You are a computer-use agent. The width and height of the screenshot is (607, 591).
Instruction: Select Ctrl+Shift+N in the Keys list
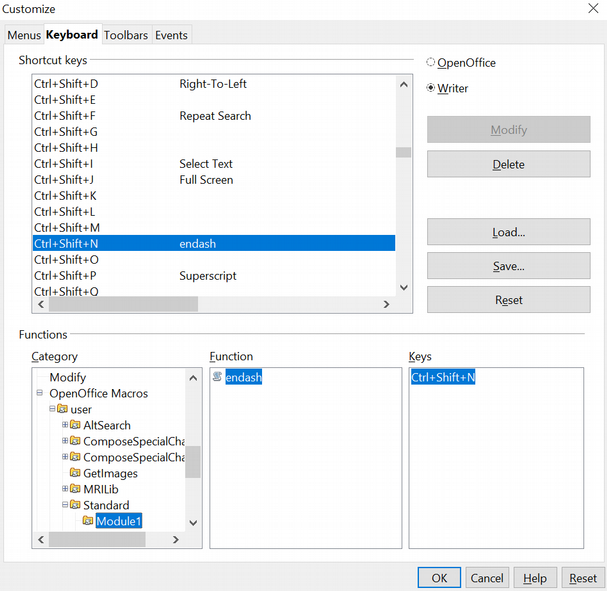click(x=443, y=377)
